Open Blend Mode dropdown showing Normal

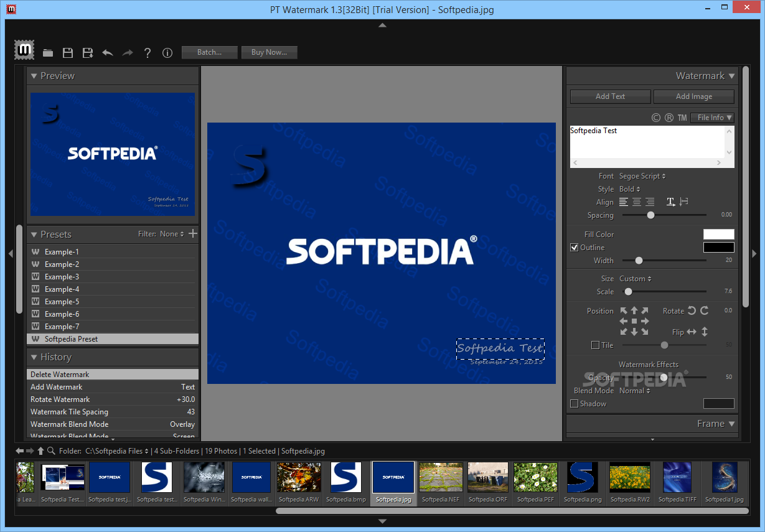(635, 391)
